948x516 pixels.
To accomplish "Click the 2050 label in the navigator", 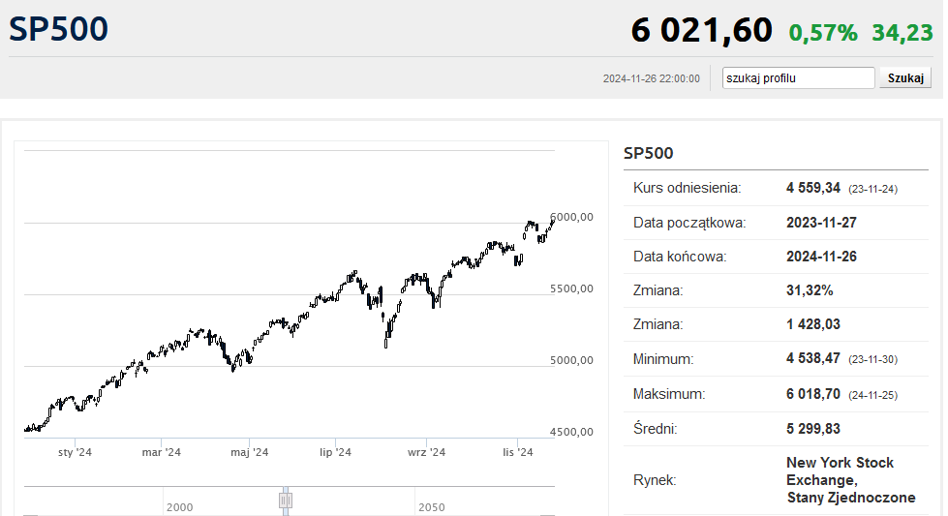I will pyautogui.click(x=432, y=507).
